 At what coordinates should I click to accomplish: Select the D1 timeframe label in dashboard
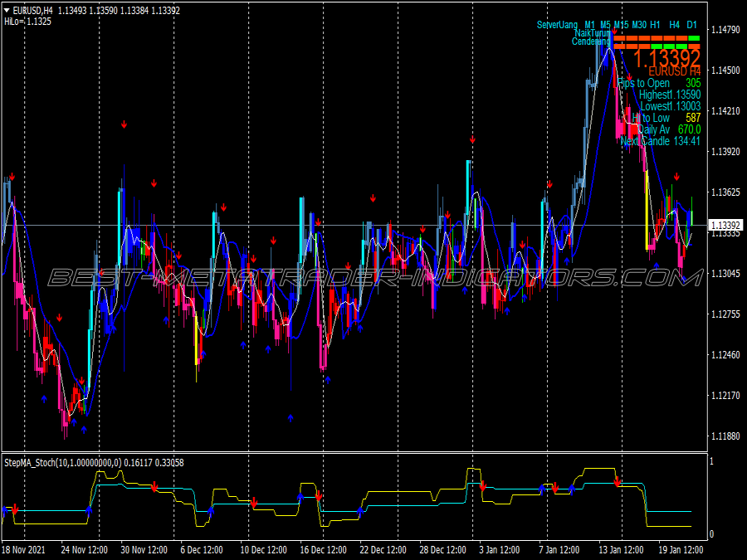click(691, 25)
